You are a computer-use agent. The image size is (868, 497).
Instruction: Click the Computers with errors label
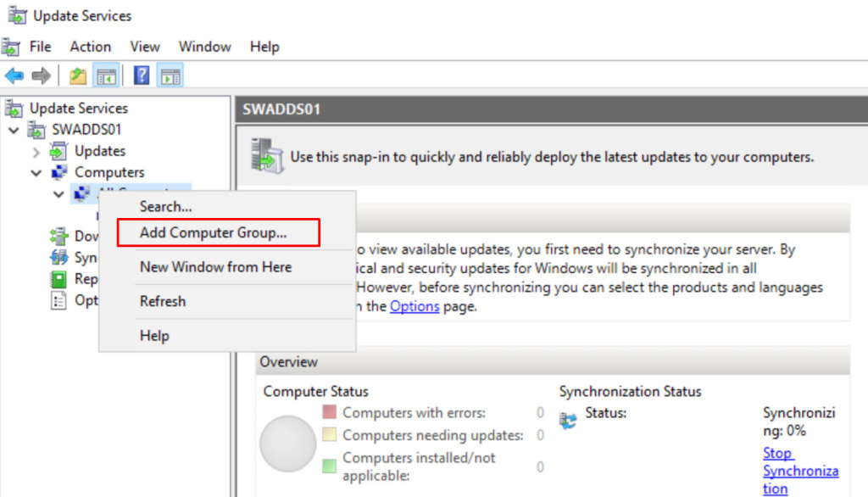[x=414, y=413]
